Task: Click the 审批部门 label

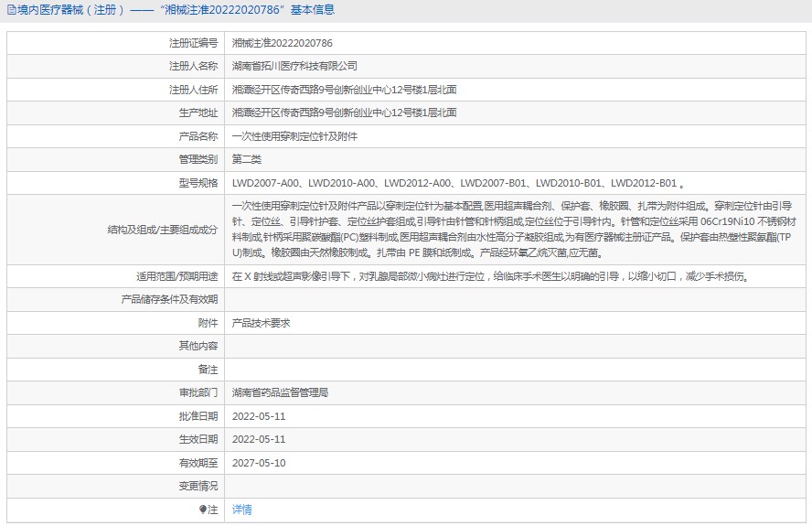Action: [x=198, y=392]
